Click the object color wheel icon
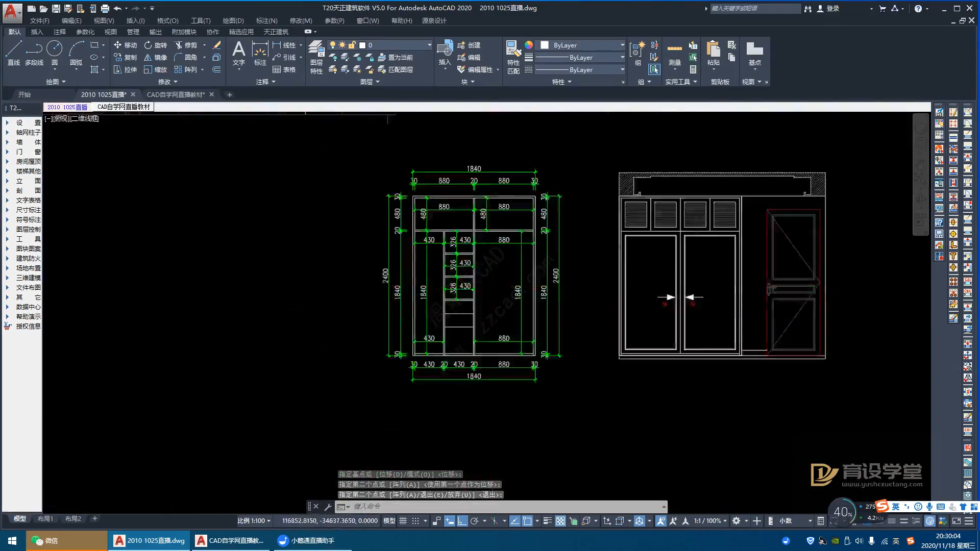The width and height of the screenshot is (980, 551). coord(529,45)
